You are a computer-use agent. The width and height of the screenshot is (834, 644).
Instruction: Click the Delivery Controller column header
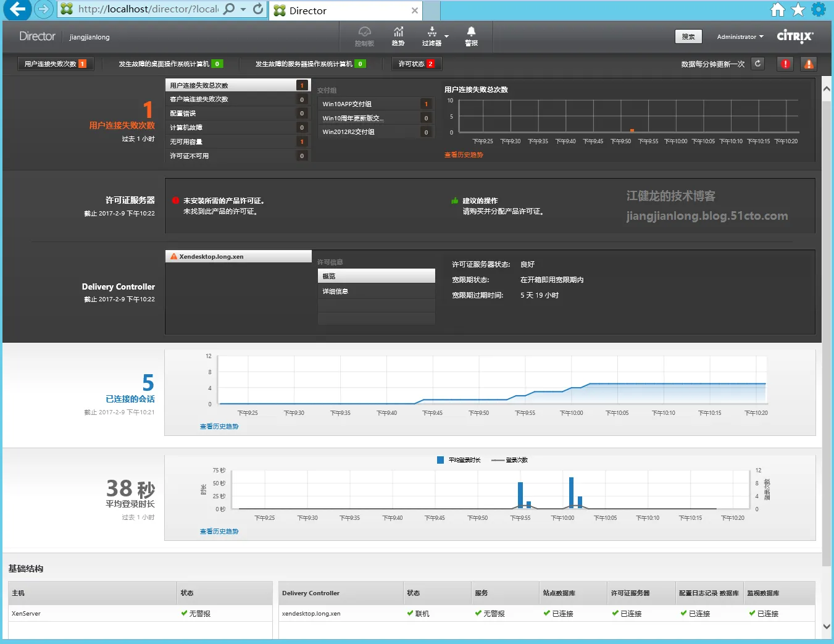click(341, 593)
